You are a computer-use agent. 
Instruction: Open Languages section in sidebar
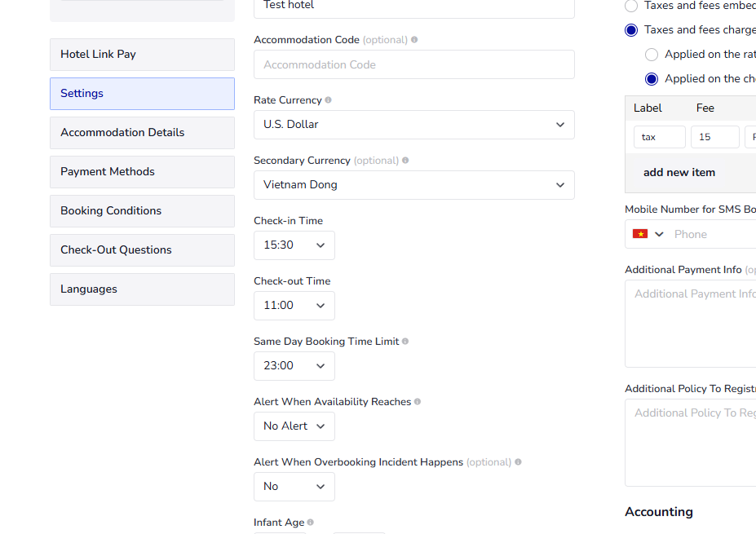tap(142, 289)
